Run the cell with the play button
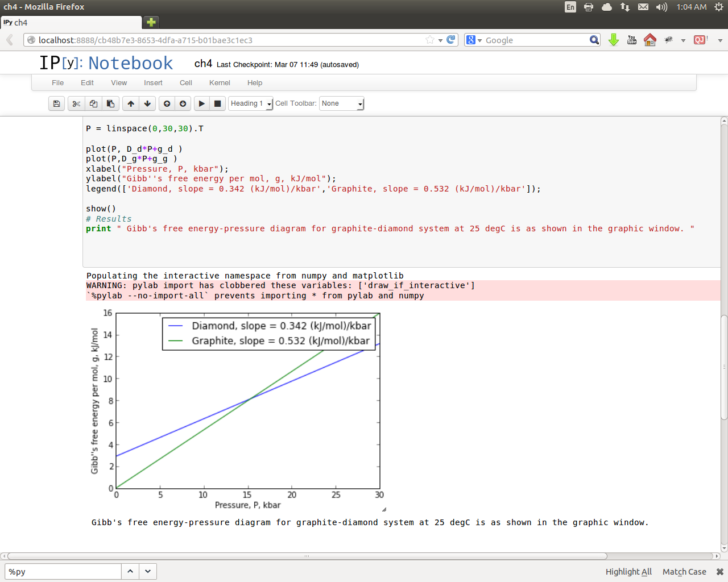 201,103
